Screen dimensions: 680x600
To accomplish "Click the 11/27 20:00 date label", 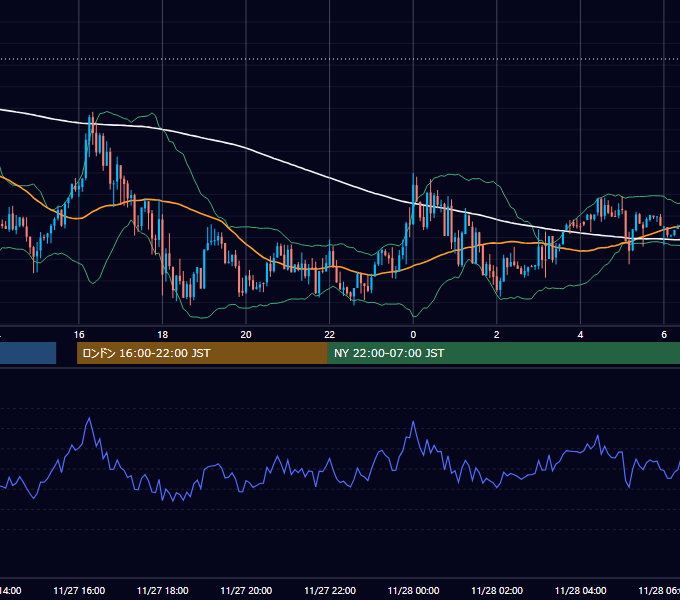I will point(246,590).
